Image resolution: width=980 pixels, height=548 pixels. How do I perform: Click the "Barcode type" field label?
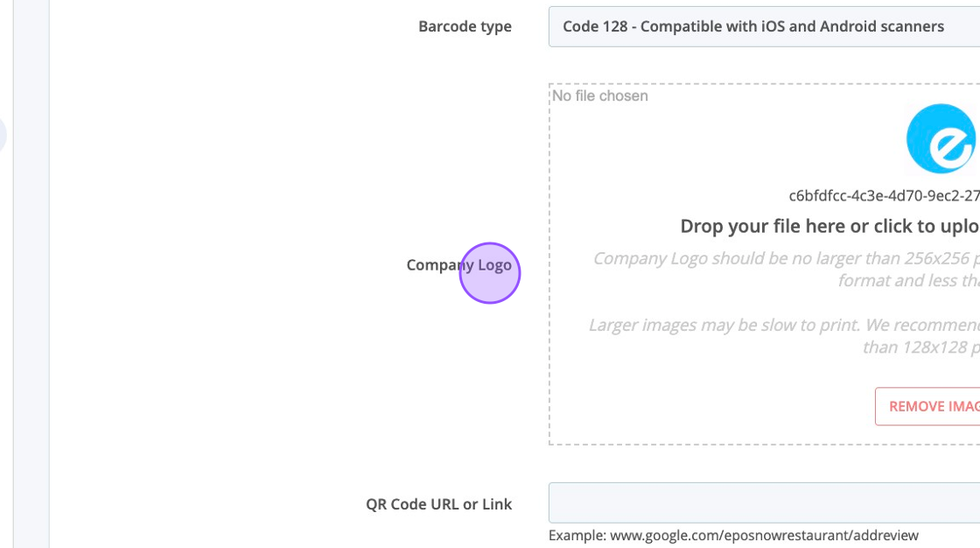tap(465, 26)
